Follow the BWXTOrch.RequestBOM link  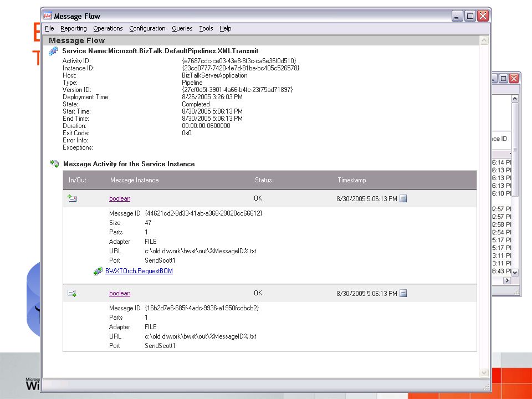[139, 271]
